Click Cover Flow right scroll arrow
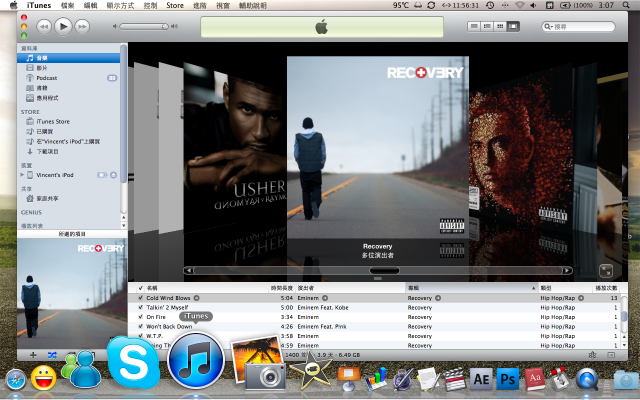 click(567, 270)
